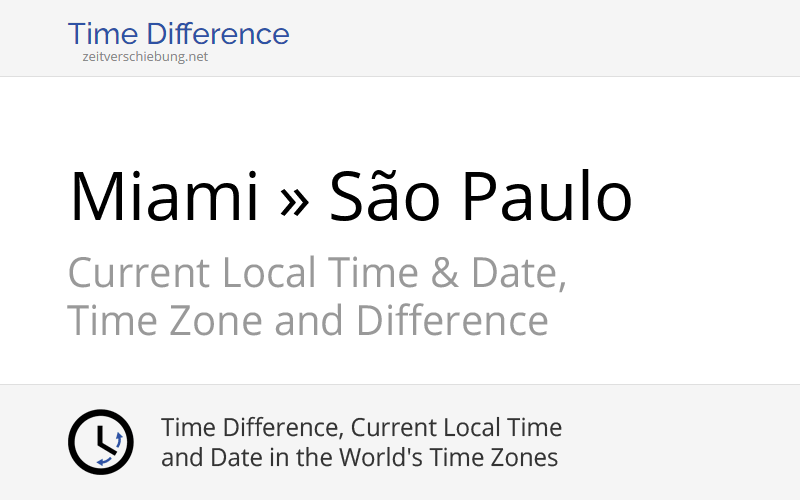Click the blue arrows inside the clock
The height and width of the screenshot is (500, 800).
[112, 449]
